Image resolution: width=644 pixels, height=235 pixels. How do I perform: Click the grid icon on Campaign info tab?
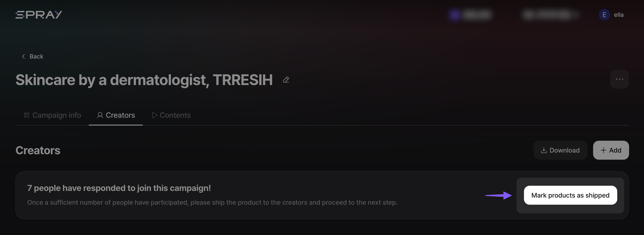coord(27,115)
